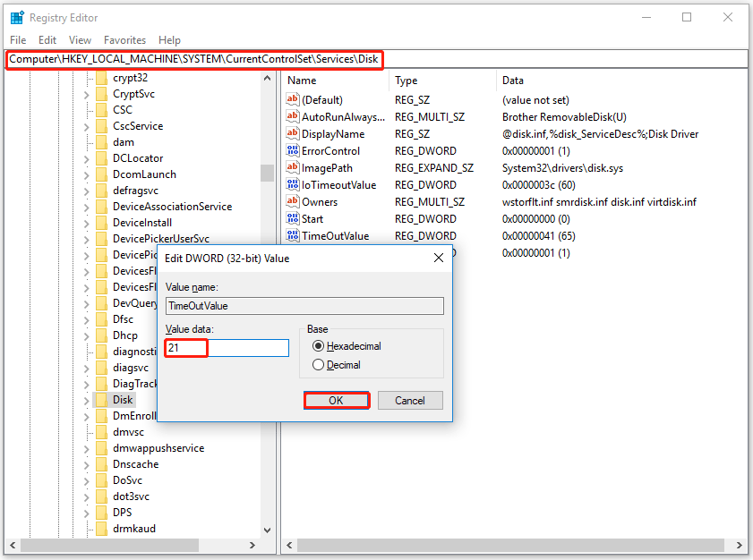Select the ErrorControl DWORD value icon
The height and width of the screenshot is (560, 753).
pyautogui.click(x=293, y=150)
